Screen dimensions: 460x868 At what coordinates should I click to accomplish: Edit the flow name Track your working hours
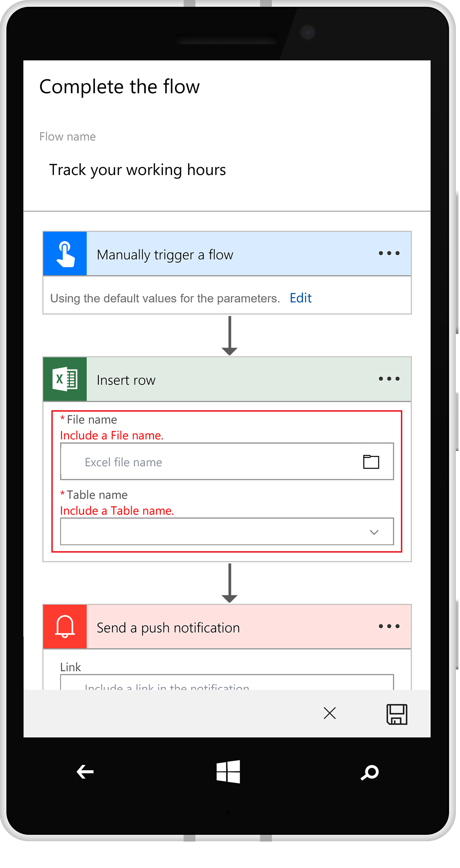tap(138, 170)
